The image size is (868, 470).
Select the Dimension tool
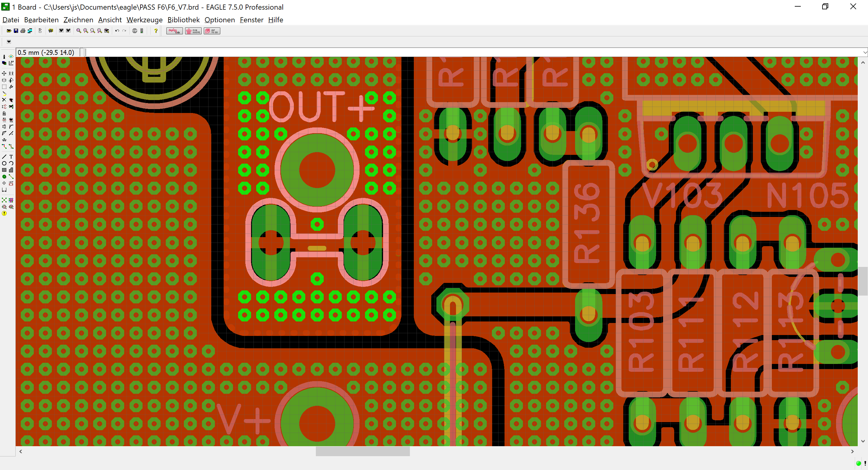tap(4, 190)
